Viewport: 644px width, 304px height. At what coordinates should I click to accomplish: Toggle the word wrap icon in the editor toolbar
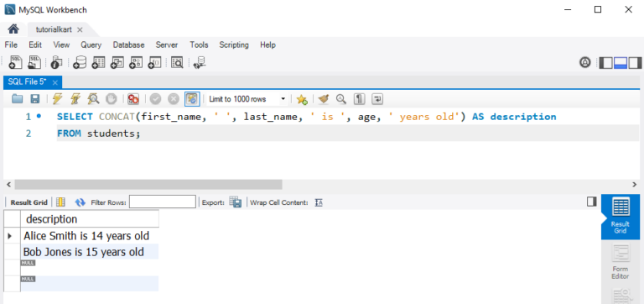377,99
